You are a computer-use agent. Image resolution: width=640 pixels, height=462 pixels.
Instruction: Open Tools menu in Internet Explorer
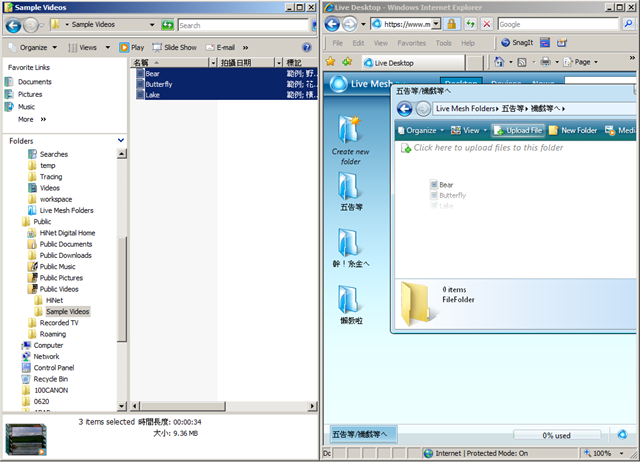(x=443, y=43)
